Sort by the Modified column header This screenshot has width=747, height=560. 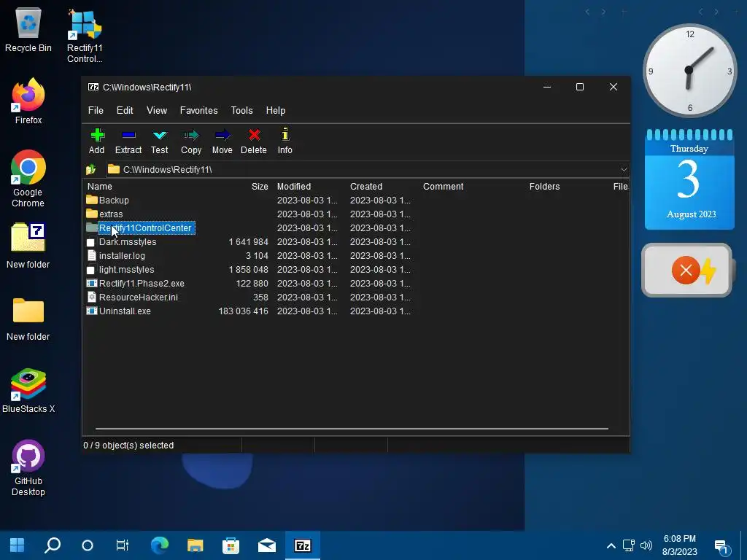pos(294,187)
